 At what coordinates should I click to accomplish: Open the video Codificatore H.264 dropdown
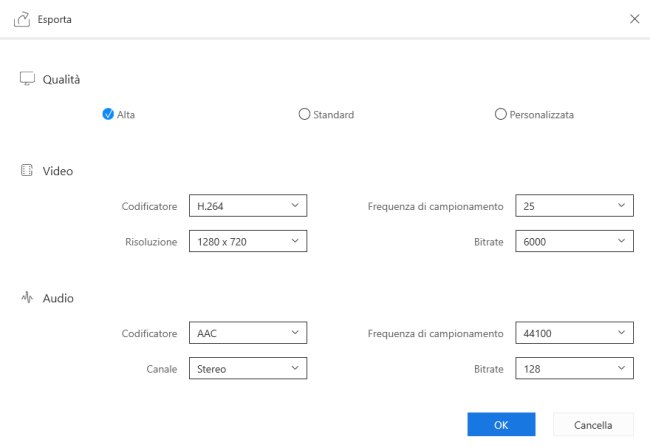[x=248, y=206]
